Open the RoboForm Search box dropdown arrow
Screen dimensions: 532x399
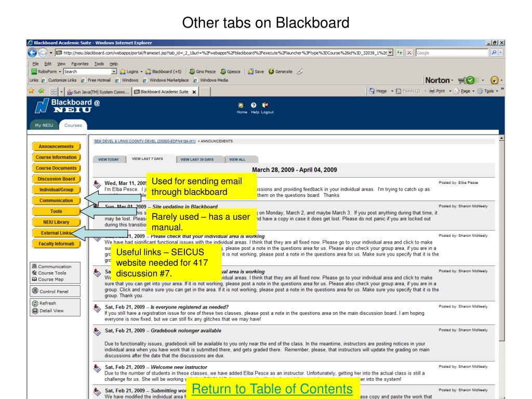[x=114, y=72]
